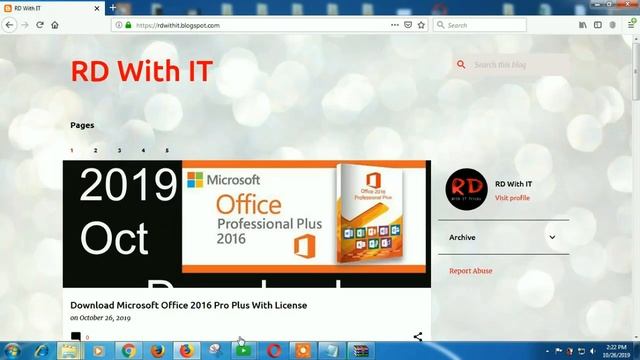
Task: Open RD With IT profile name
Action: [x=513, y=184]
